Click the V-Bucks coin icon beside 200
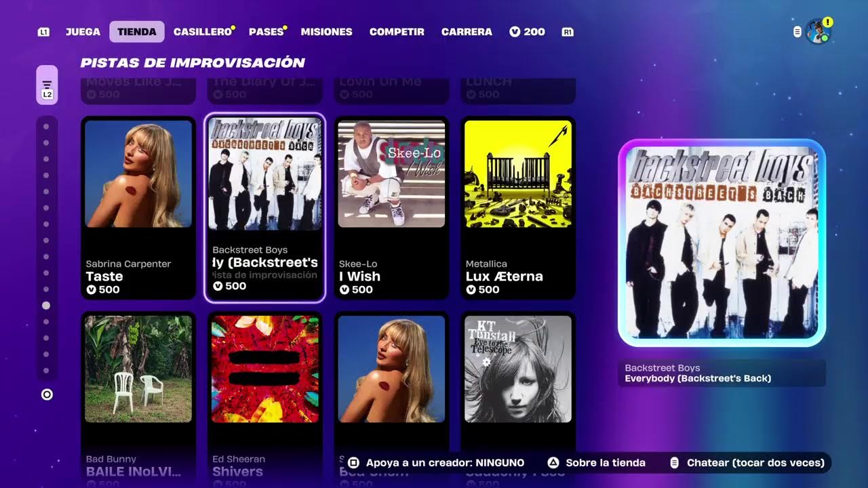This screenshot has width=868, height=488. [x=515, y=32]
